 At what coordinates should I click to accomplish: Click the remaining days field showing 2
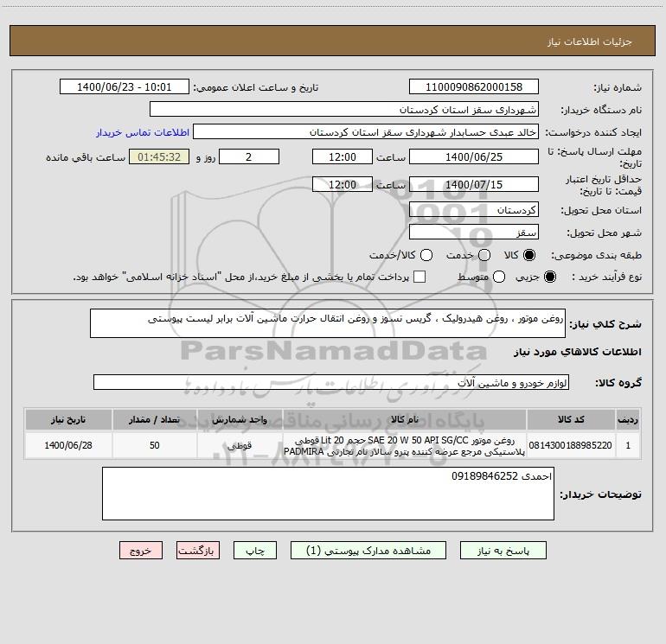click(x=249, y=156)
